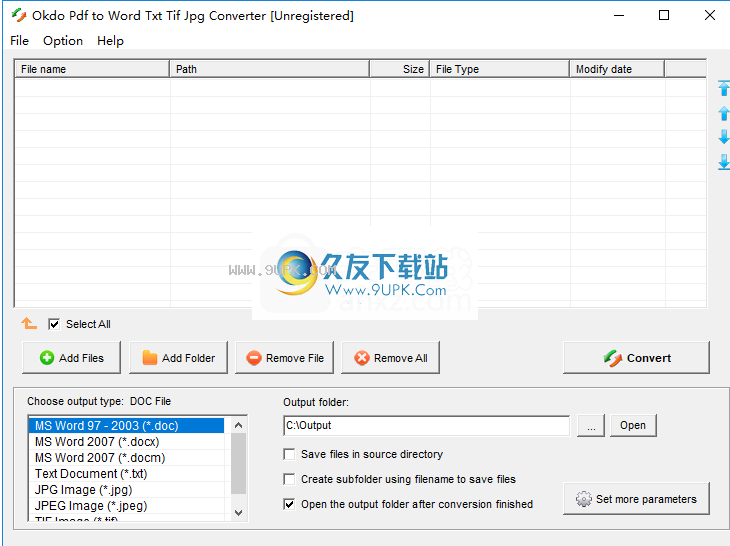Screen dimensions: 730x546
Task: Toggle the Select All checkbox
Action: 54,324
